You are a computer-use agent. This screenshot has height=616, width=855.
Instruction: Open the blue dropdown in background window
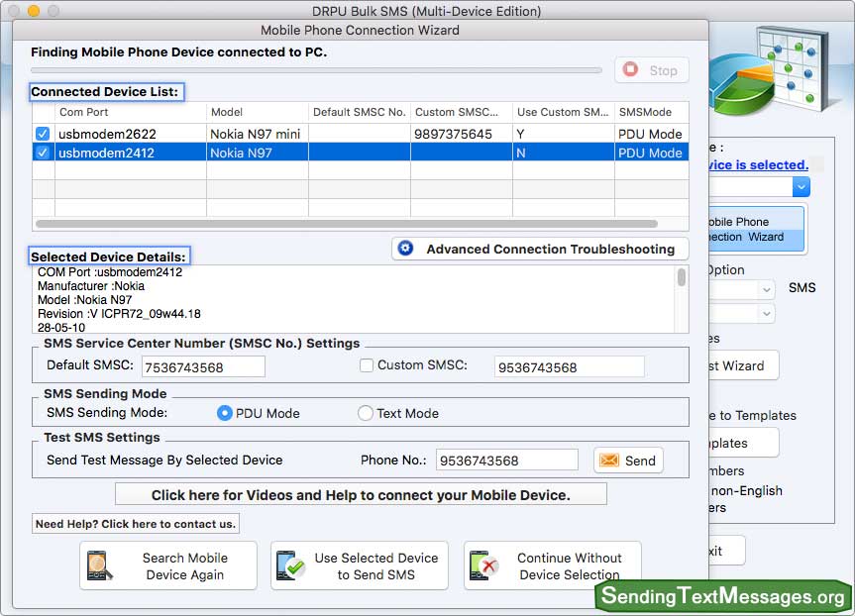(801, 187)
